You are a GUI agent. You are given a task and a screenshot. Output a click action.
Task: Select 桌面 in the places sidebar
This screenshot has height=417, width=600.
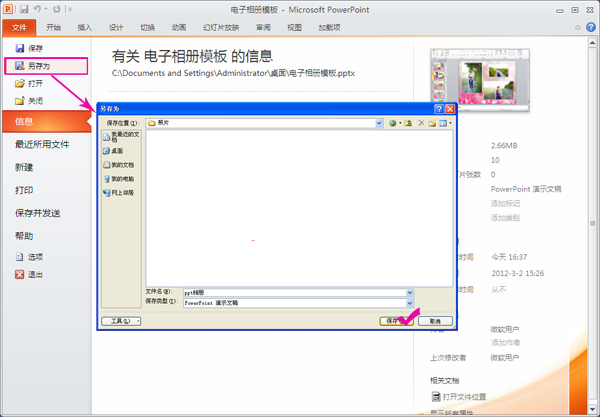click(x=113, y=151)
